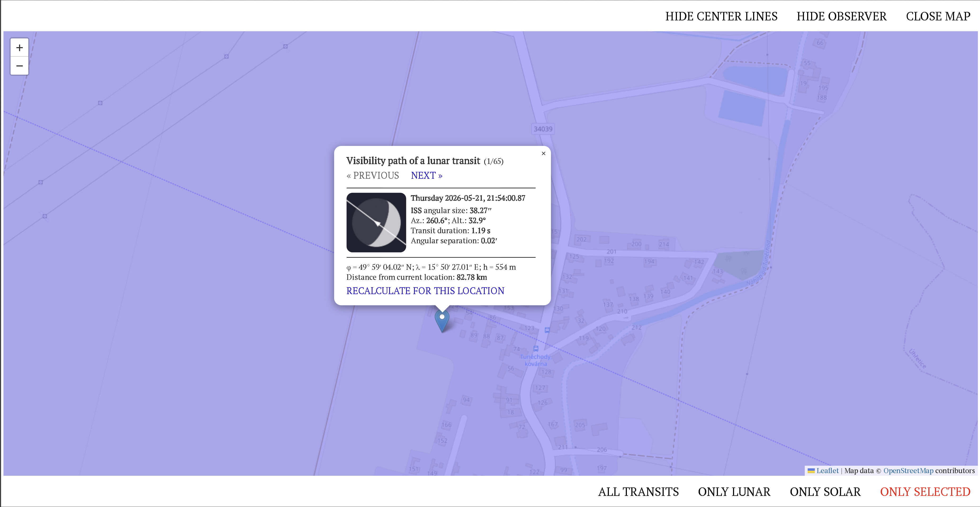Click the 'Az.: 260.6°; Alt.: 32.9°' line
This screenshot has width=980, height=507.
(448, 221)
